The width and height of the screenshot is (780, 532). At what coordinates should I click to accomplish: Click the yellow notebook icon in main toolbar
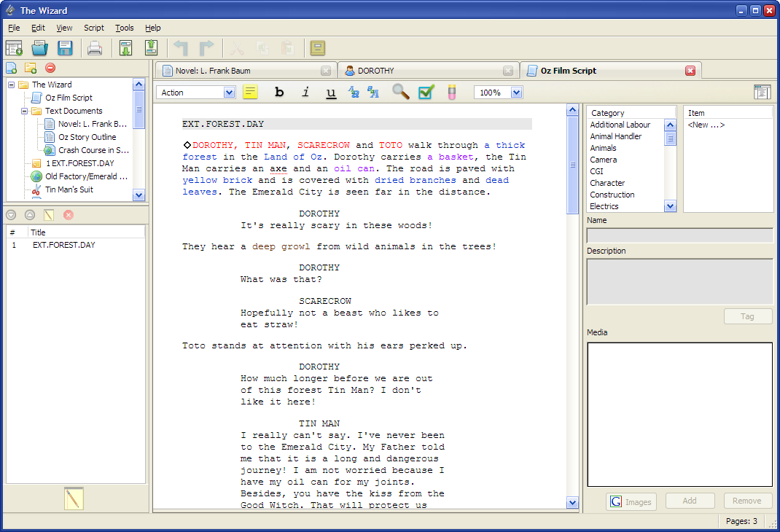click(x=317, y=48)
